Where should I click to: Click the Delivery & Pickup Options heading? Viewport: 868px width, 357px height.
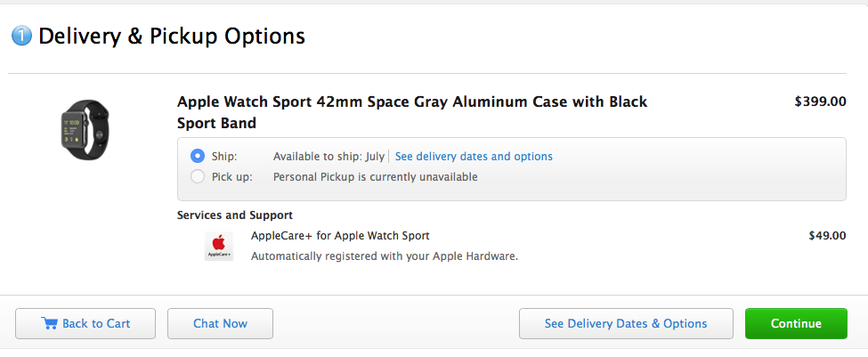click(172, 37)
